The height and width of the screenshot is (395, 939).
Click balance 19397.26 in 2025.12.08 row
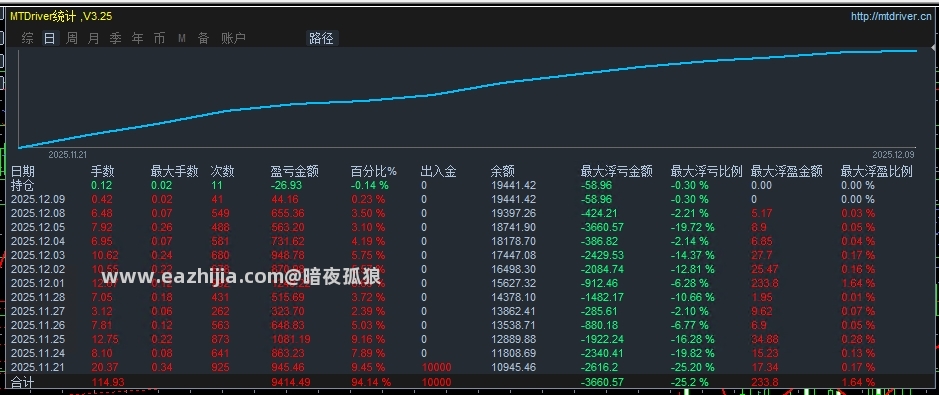coord(513,213)
